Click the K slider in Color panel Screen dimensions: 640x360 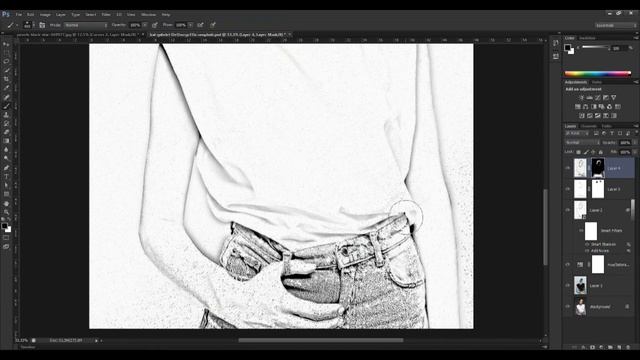click(x=595, y=47)
